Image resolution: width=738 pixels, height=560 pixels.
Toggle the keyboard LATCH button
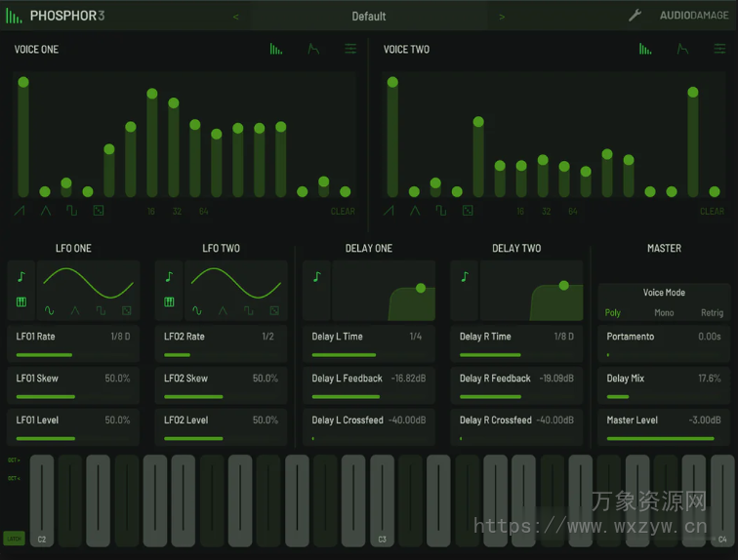pyautogui.click(x=14, y=539)
